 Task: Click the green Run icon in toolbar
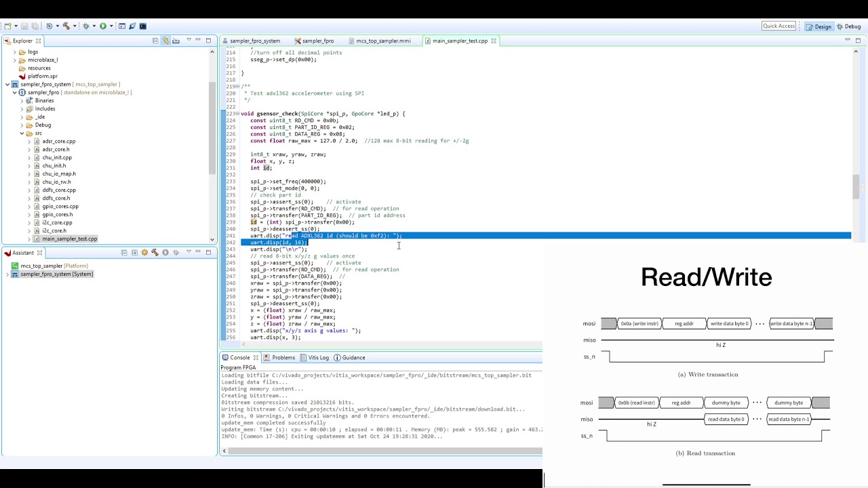tap(103, 26)
